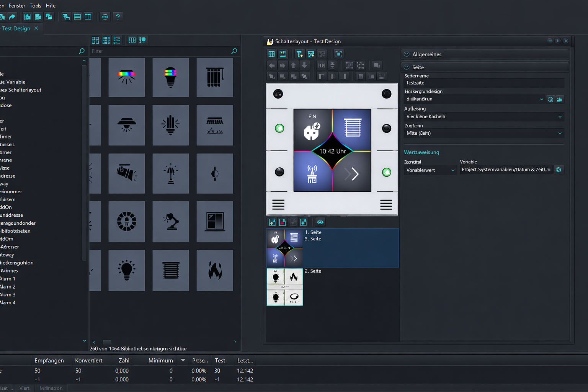This screenshot has height=392, width=588.
Task: Open the Fenster menu
Action: coord(17,5)
